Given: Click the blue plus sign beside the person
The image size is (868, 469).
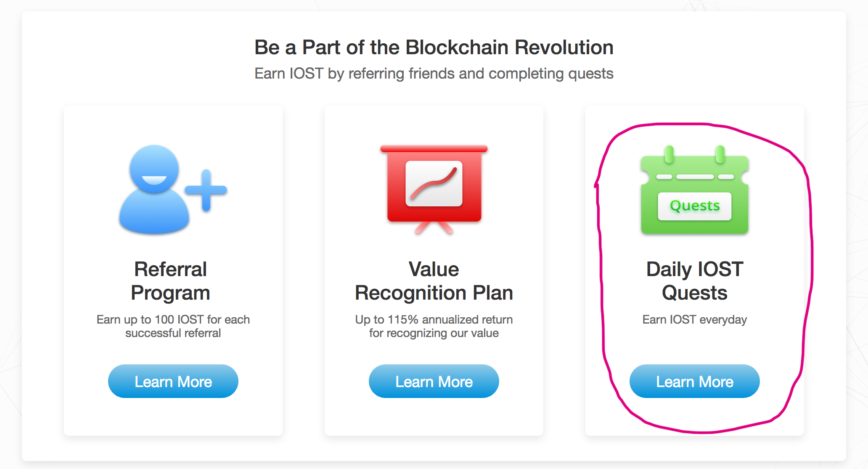Looking at the screenshot, I should click(206, 190).
